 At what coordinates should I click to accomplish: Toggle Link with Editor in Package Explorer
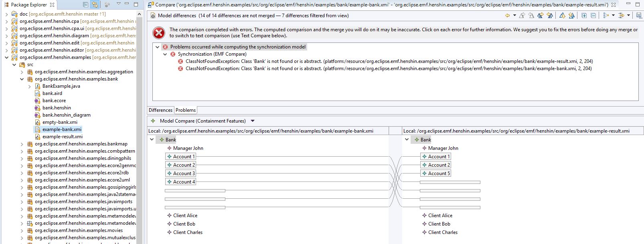coord(95,5)
